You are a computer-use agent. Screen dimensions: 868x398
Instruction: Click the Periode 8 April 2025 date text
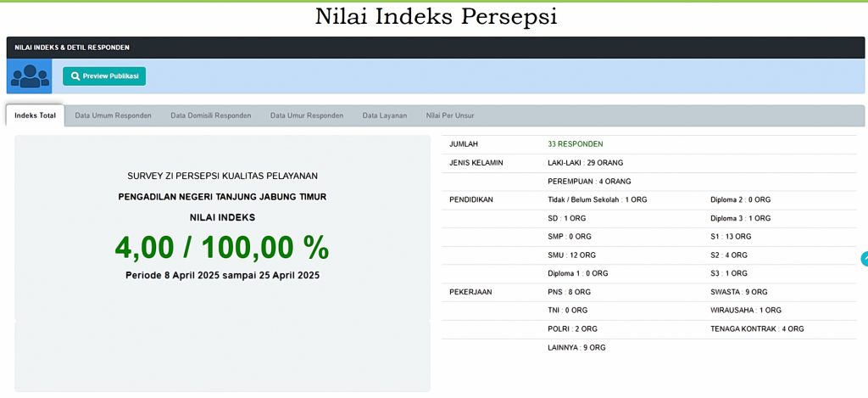pyautogui.click(x=222, y=275)
